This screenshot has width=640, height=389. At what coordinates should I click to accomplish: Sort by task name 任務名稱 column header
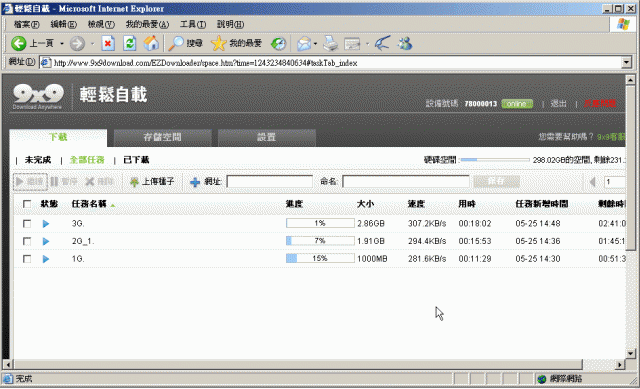point(89,204)
